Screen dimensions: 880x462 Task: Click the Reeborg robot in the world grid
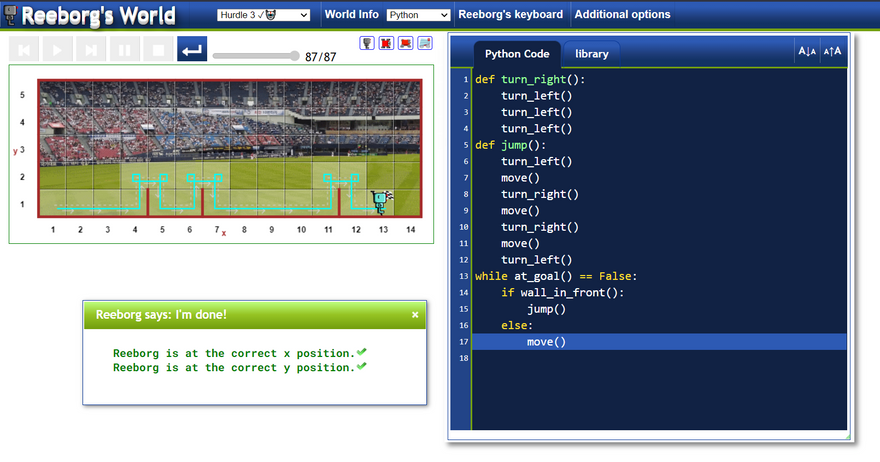pyautogui.click(x=379, y=202)
